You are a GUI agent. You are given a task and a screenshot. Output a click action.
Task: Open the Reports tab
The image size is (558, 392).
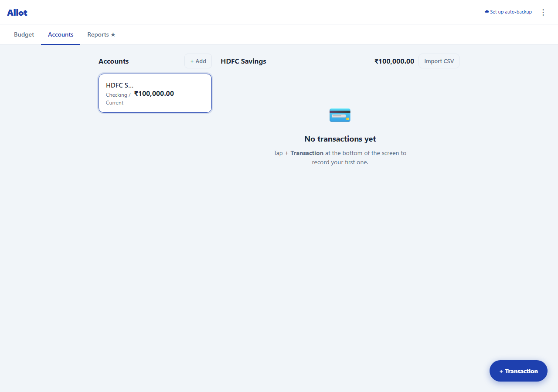pyautogui.click(x=101, y=34)
